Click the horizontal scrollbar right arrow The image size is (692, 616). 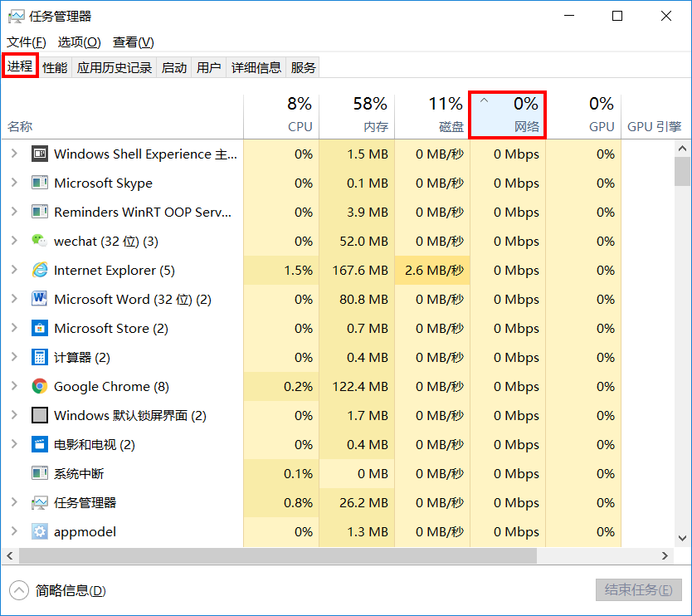(x=665, y=556)
